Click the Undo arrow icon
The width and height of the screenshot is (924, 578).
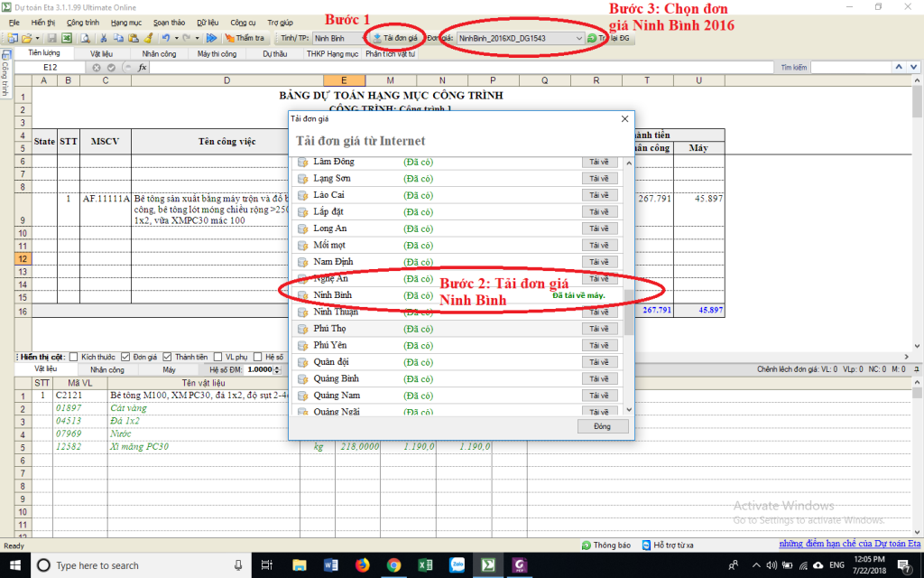coord(166,39)
